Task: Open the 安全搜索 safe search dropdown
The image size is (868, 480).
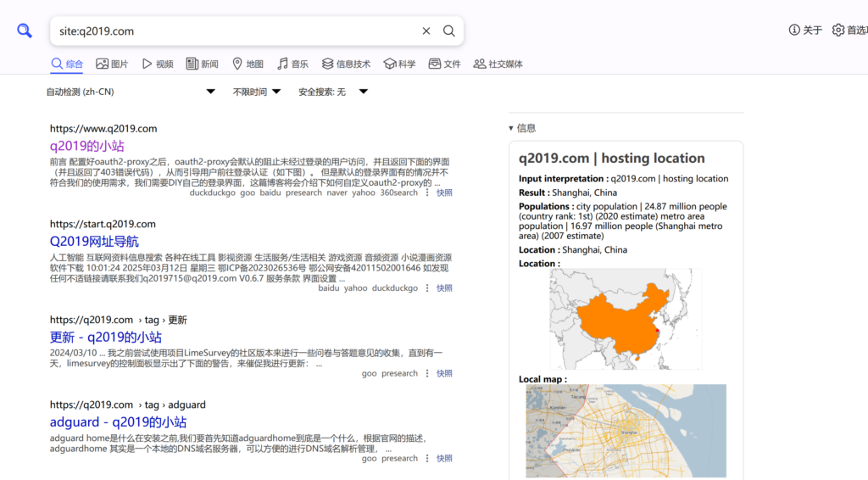Action: pyautogui.click(x=332, y=92)
